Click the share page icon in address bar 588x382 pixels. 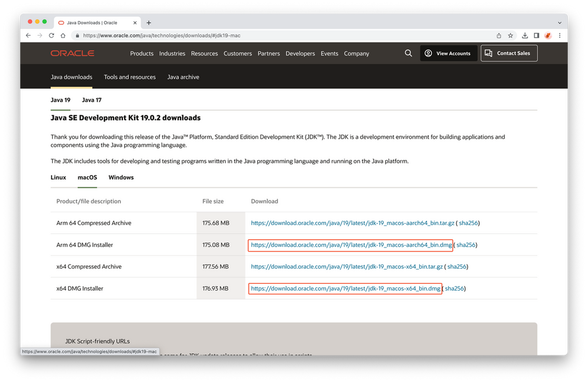coord(499,35)
